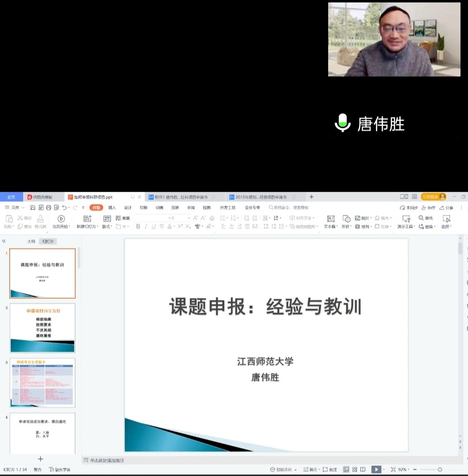Screen dimensions: 468x476
Task: Insert a text box with 文本框 icon
Action: point(331,219)
